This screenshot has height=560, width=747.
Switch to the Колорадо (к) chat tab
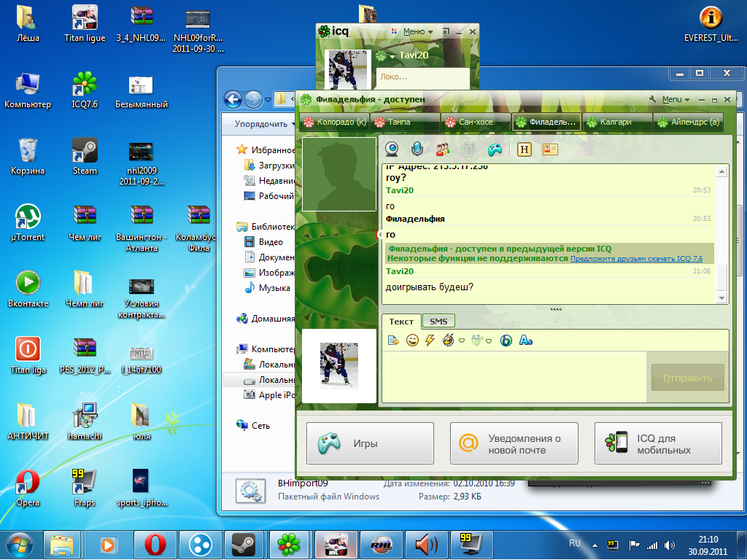tap(335, 122)
